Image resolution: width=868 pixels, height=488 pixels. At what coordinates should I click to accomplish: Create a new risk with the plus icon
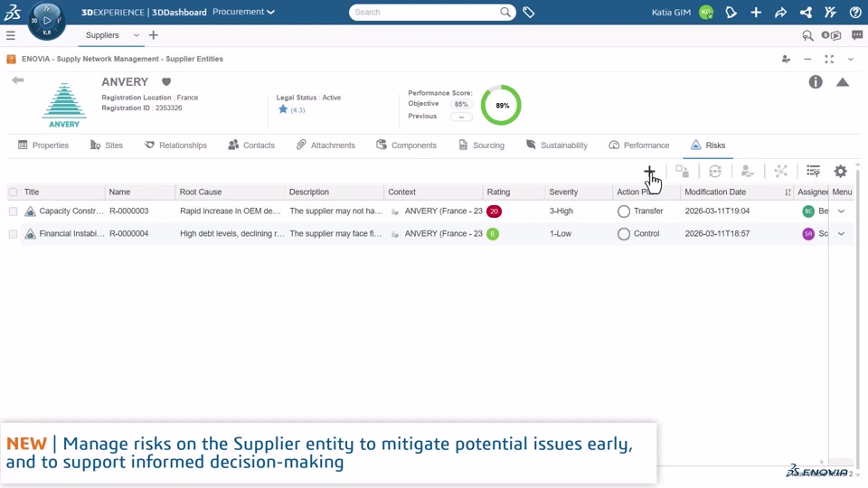click(649, 171)
